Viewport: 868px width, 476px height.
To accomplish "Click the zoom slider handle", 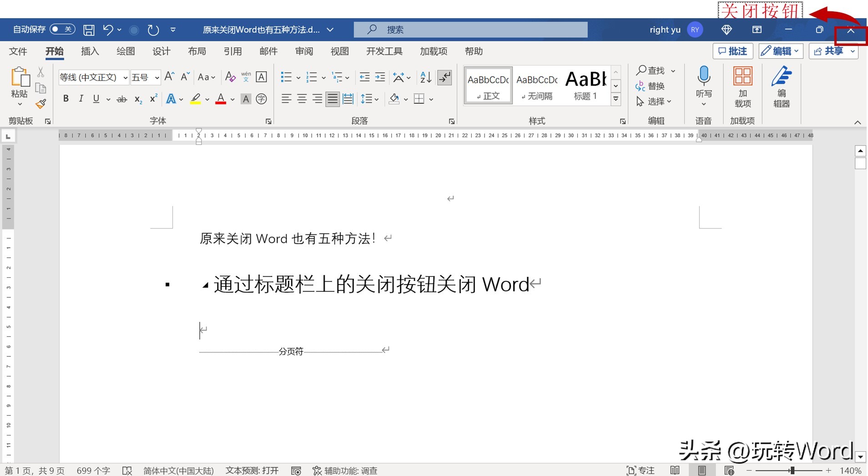I will 792,471.
